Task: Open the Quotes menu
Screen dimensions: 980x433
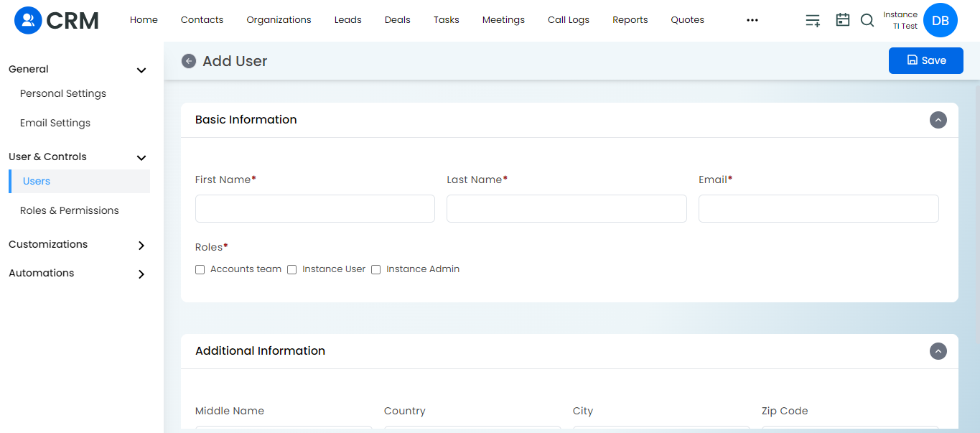Action: tap(688, 20)
